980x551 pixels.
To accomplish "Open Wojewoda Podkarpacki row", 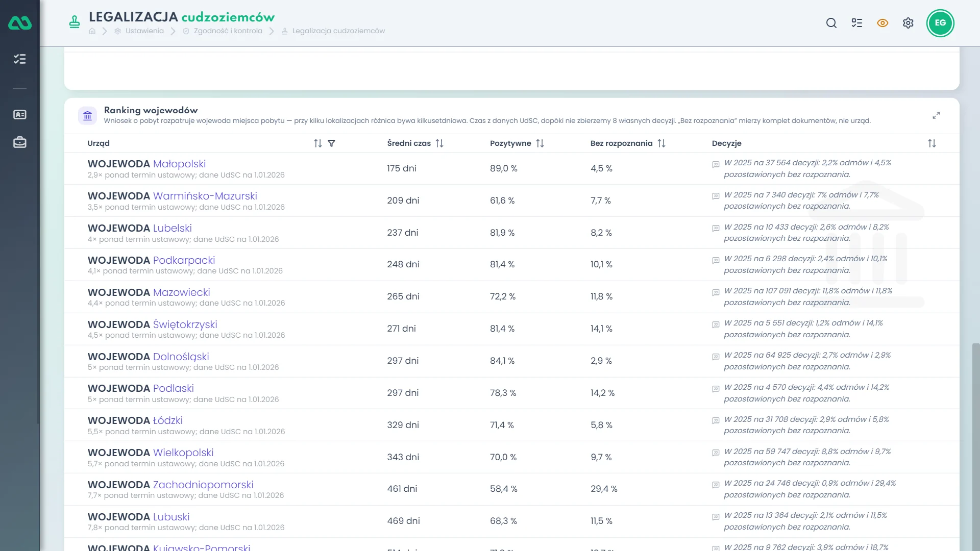I will pos(511,265).
